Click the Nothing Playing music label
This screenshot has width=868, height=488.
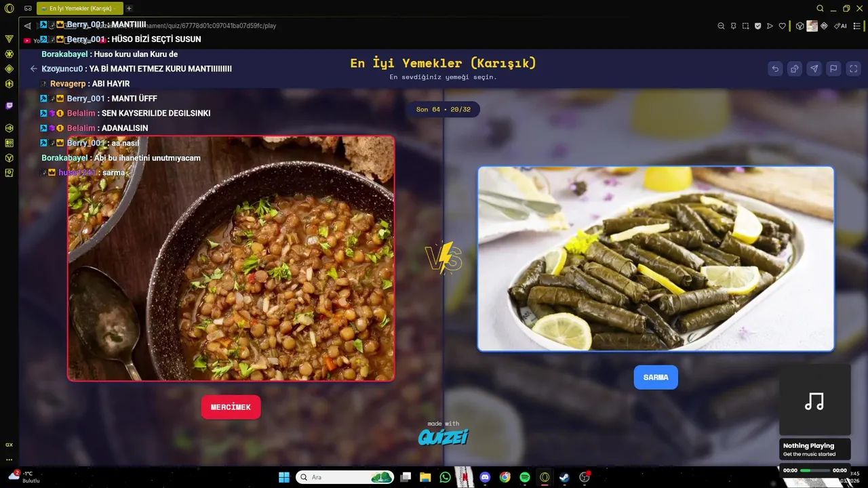click(808, 446)
